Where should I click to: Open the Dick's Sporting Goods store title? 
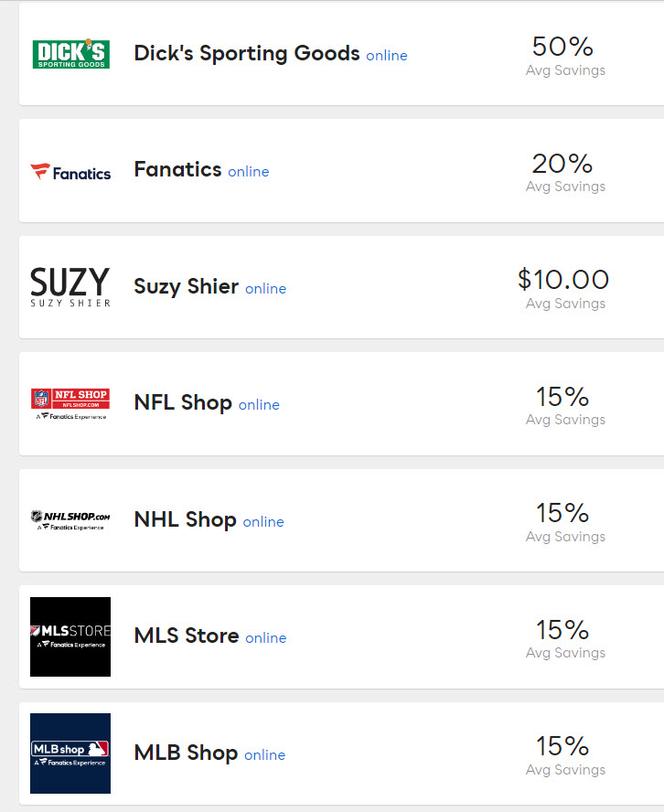[x=247, y=53]
